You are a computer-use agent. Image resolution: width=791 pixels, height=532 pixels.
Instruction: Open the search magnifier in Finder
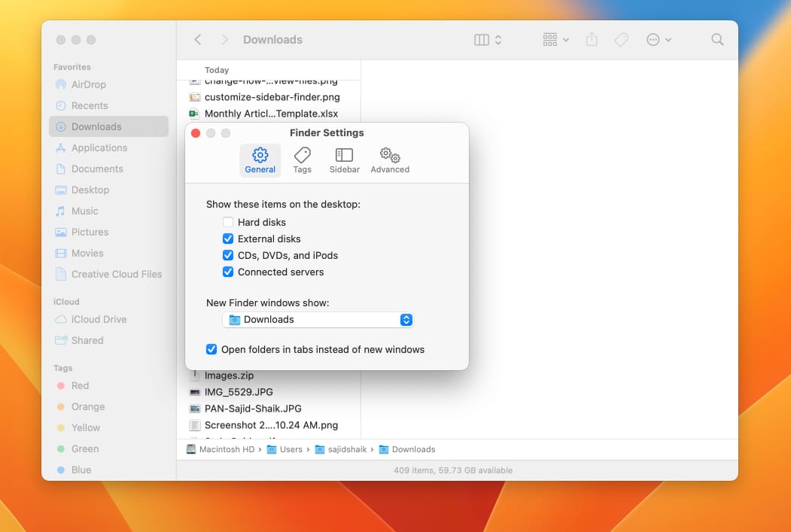(717, 40)
